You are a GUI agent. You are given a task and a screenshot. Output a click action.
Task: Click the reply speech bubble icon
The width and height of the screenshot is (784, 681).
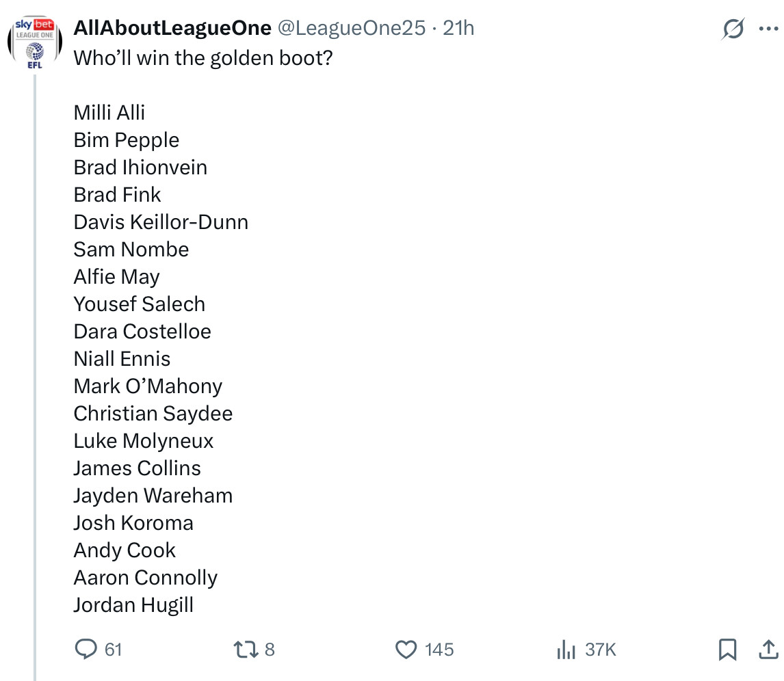(x=86, y=649)
